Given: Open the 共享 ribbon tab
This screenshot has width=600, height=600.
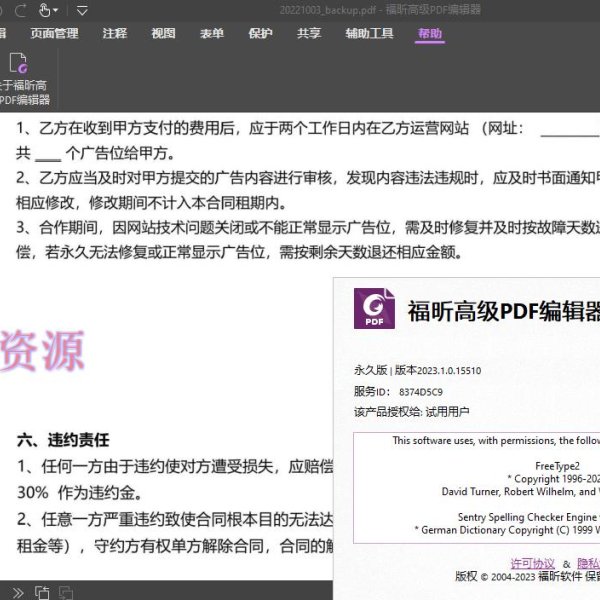Looking at the screenshot, I should tap(309, 33).
